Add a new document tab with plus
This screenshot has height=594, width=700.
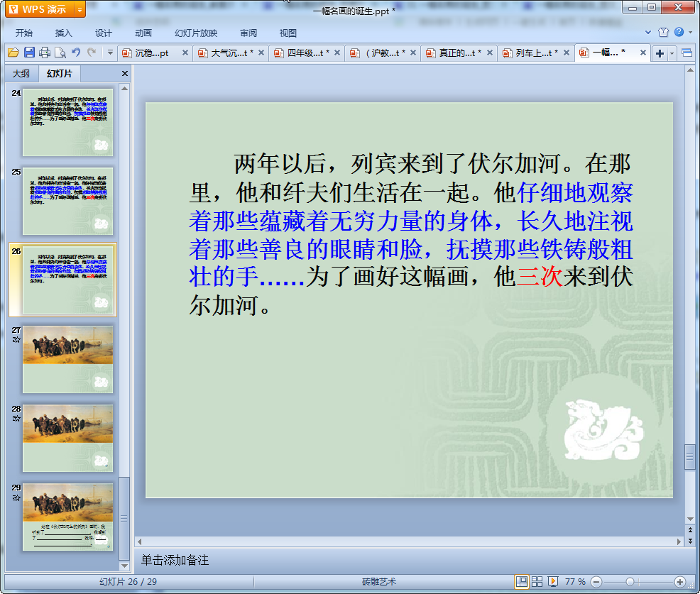click(660, 53)
